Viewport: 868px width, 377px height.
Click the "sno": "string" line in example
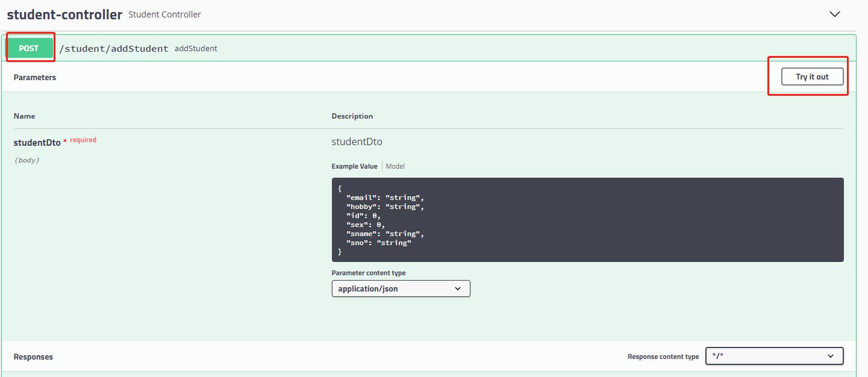coord(379,243)
